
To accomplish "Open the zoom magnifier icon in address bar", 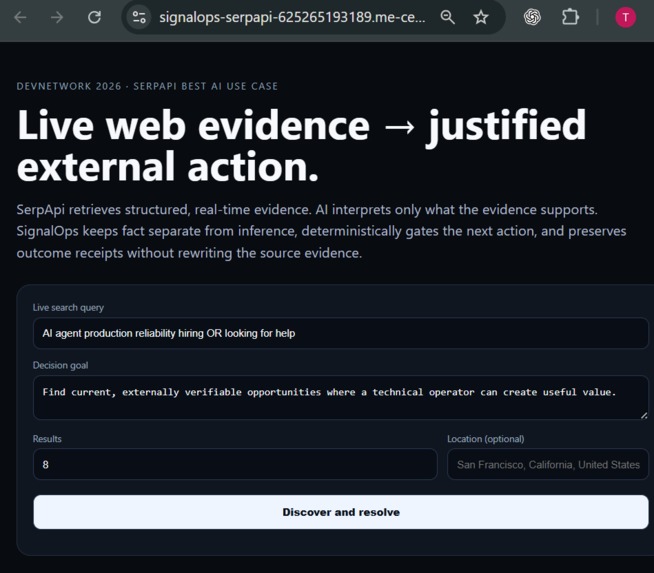I will tap(447, 17).
